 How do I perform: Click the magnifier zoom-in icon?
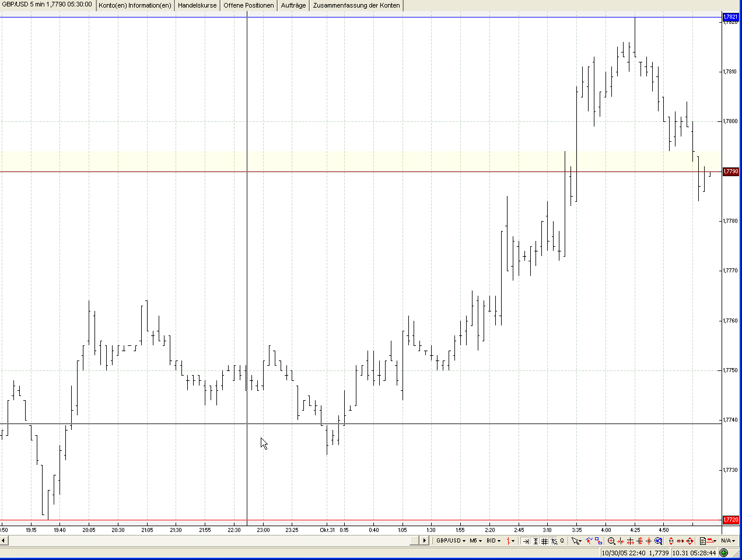click(611, 541)
